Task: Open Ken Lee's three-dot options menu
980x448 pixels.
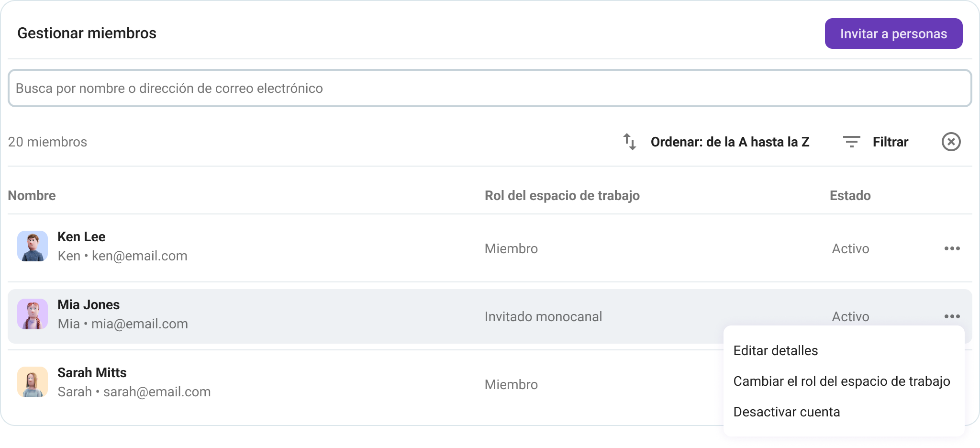Action: click(x=952, y=248)
